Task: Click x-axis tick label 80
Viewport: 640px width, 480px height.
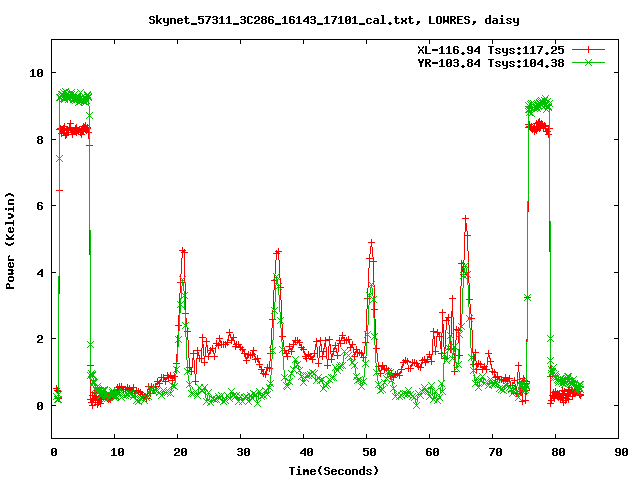Action: tap(558, 452)
